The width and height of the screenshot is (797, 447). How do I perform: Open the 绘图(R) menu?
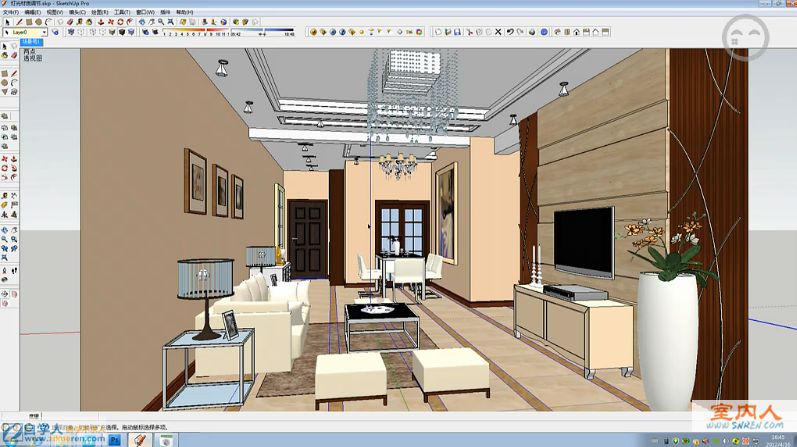point(100,12)
